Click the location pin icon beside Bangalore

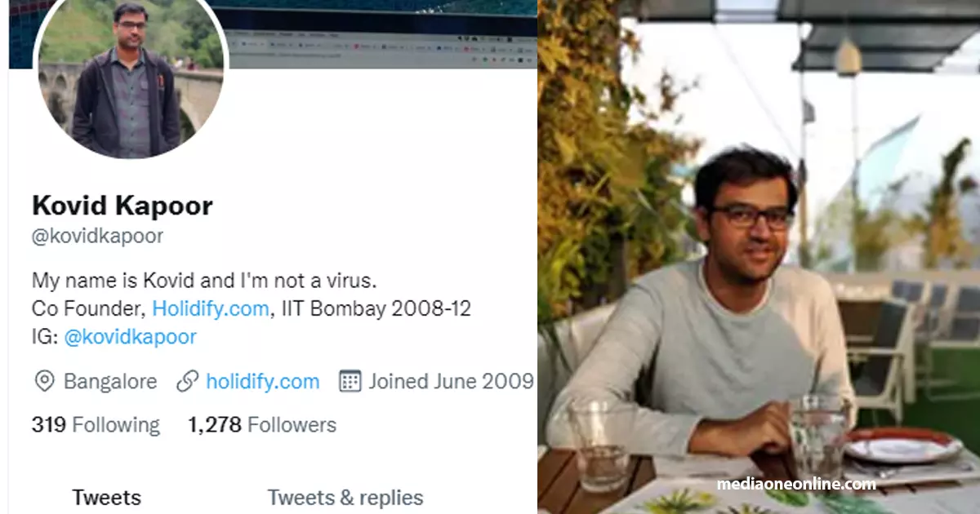pos(44,381)
